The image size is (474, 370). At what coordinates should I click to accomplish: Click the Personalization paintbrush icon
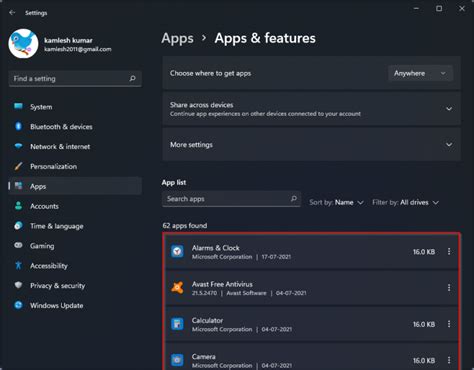coord(18,166)
